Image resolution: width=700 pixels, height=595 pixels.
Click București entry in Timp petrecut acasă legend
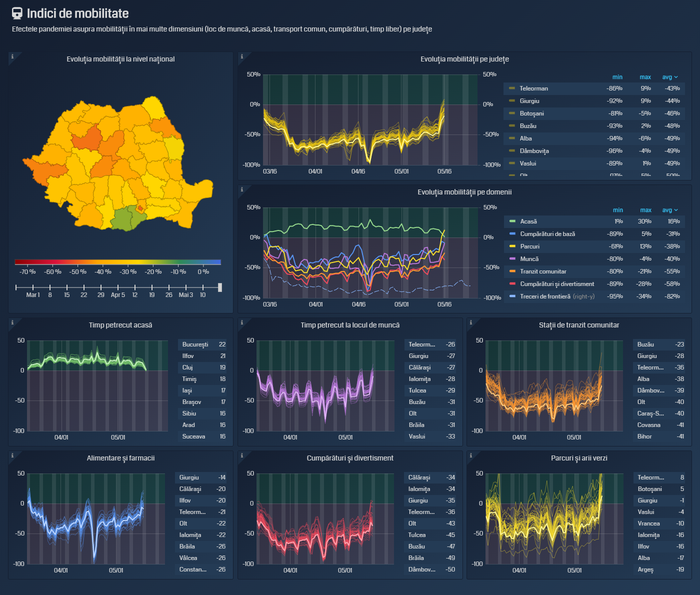[195, 344]
